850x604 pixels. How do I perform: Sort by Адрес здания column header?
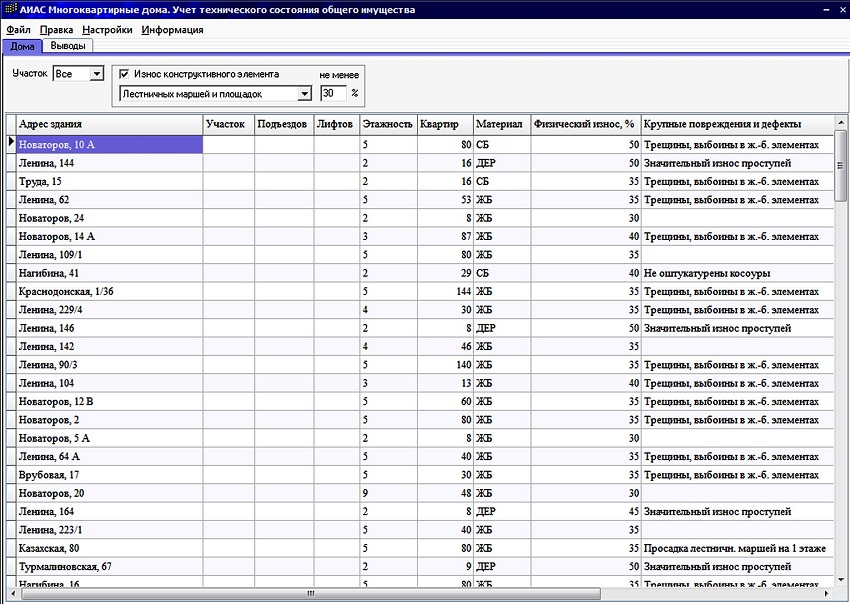(110, 124)
